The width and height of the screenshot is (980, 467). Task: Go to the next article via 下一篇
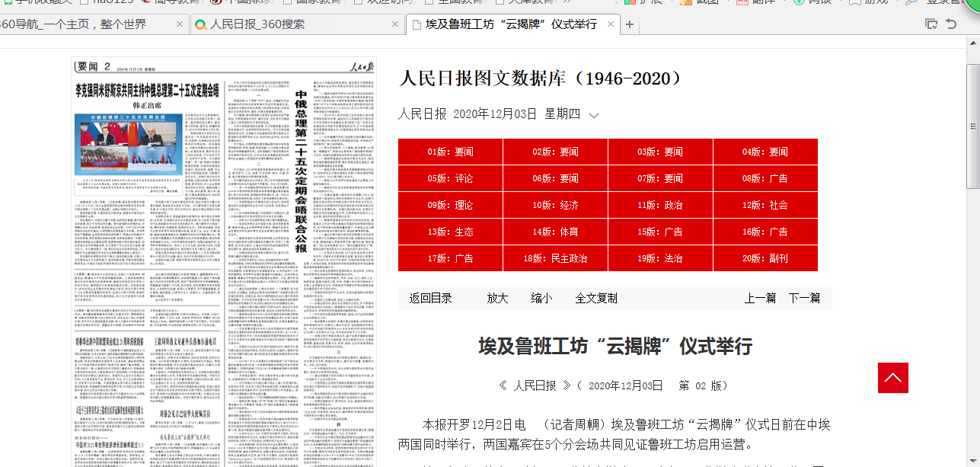pos(804,299)
